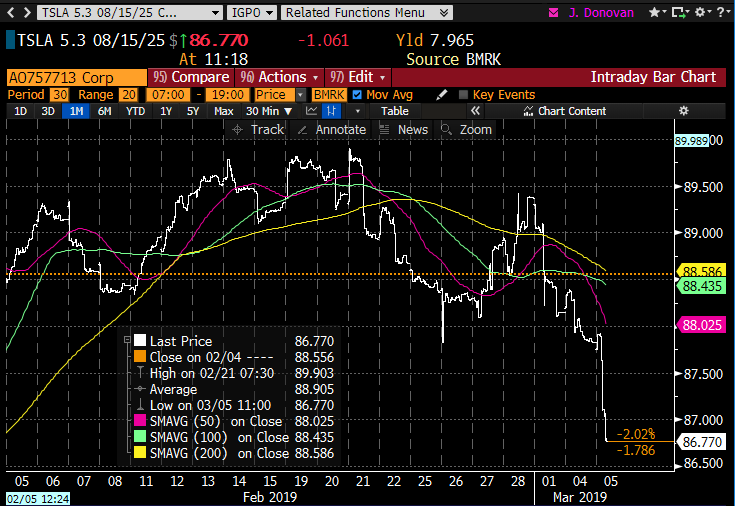Image resolution: width=735 pixels, height=506 pixels.
Task: Click the Price field box
Action: (x=275, y=95)
